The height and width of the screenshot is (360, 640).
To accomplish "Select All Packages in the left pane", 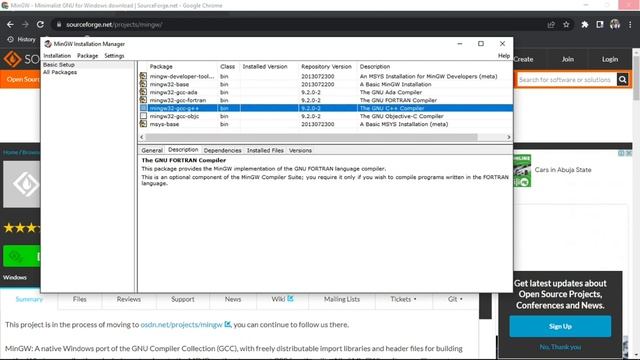I will tap(60, 72).
